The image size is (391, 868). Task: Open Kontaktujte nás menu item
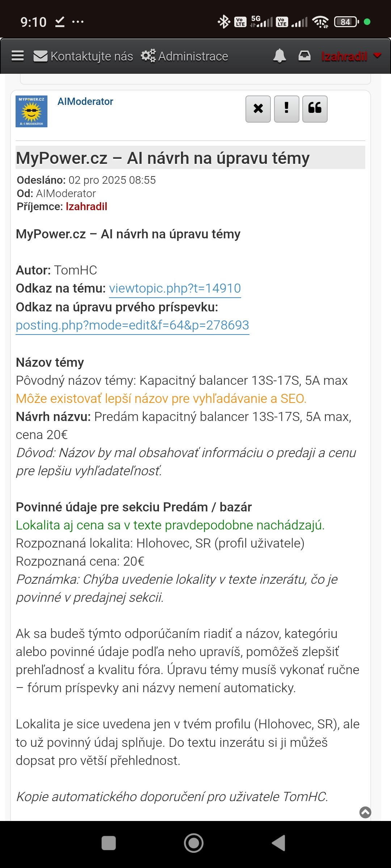(x=92, y=56)
